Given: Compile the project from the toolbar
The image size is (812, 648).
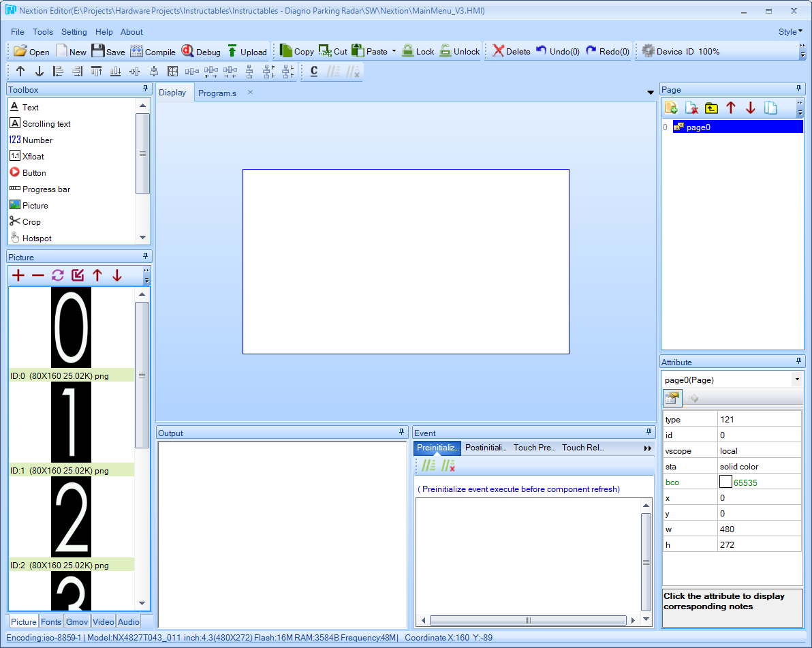Looking at the screenshot, I should (x=153, y=51).
